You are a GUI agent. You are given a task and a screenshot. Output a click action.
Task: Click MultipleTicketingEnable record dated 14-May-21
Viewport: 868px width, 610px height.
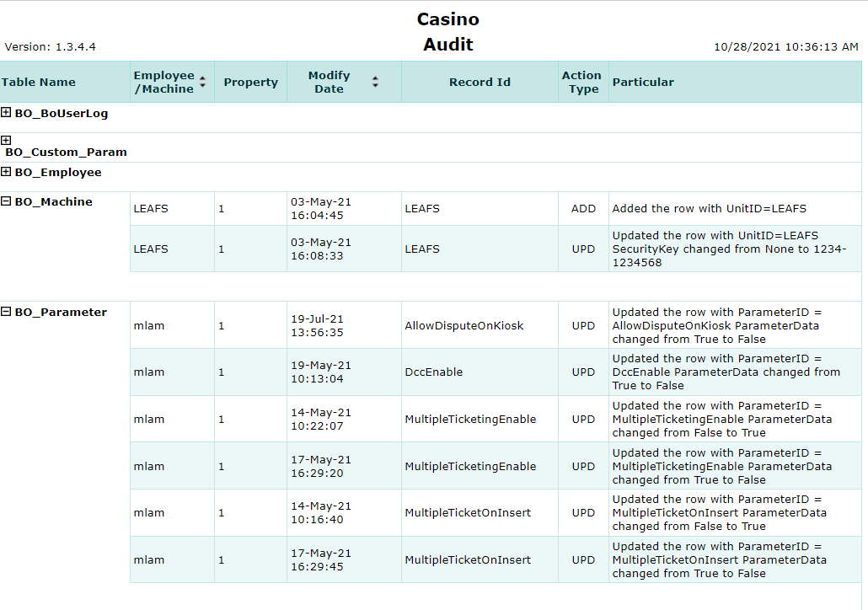pos(470,419)
